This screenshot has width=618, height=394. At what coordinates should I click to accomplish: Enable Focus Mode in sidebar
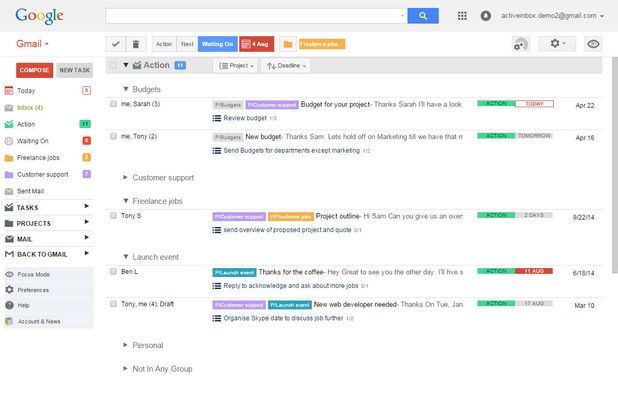point(34,274)
